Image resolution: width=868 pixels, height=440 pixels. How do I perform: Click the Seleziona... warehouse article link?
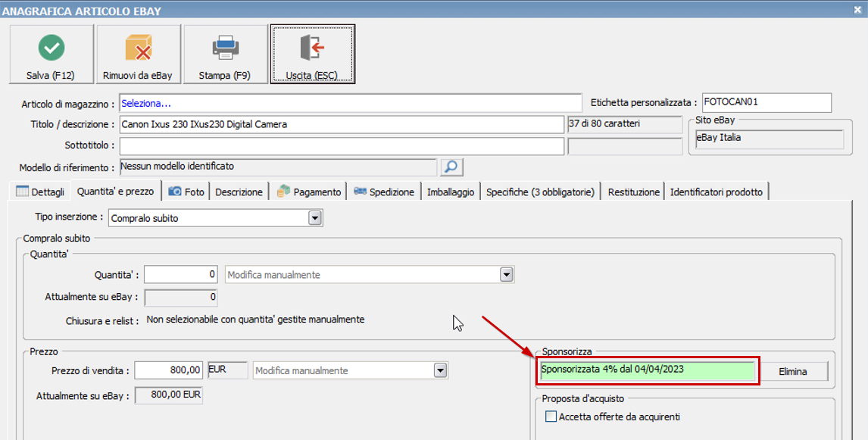[146, 103]
